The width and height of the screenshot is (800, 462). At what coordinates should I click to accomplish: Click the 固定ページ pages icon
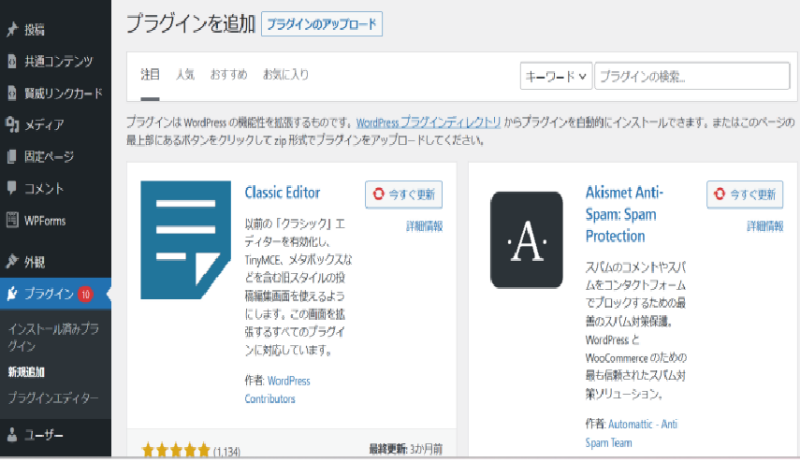[12, 157]
